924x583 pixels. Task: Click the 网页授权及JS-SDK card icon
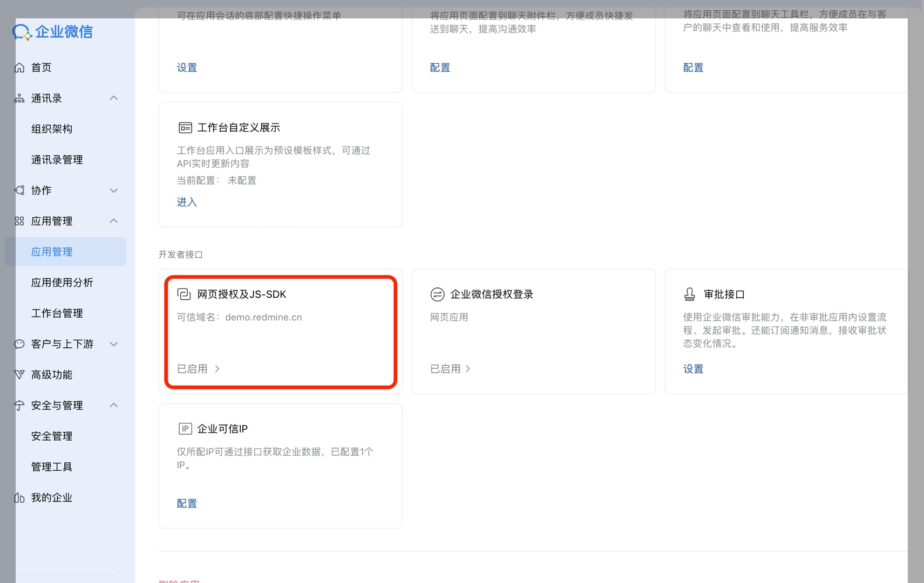(184, 294)
